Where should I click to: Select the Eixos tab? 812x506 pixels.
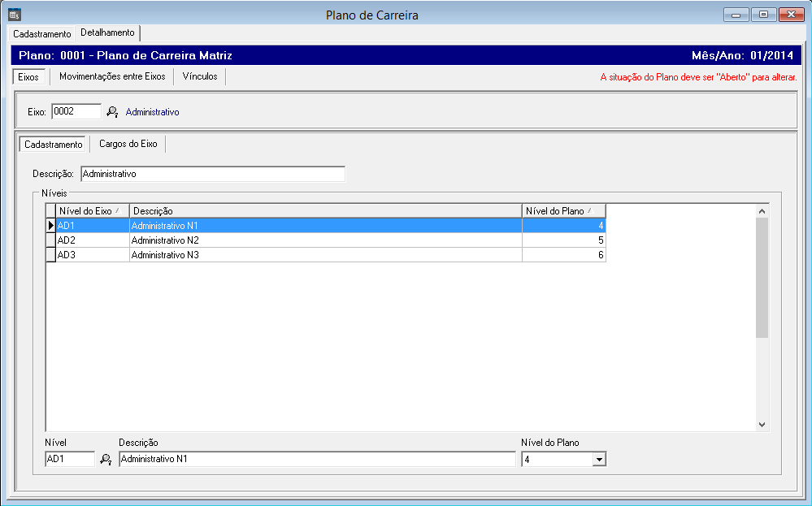click(x=28, y=76)
